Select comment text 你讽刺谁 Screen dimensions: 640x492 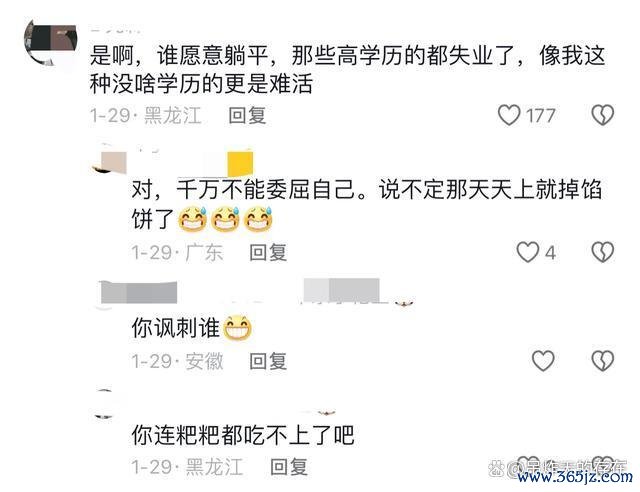pos(176,328)
